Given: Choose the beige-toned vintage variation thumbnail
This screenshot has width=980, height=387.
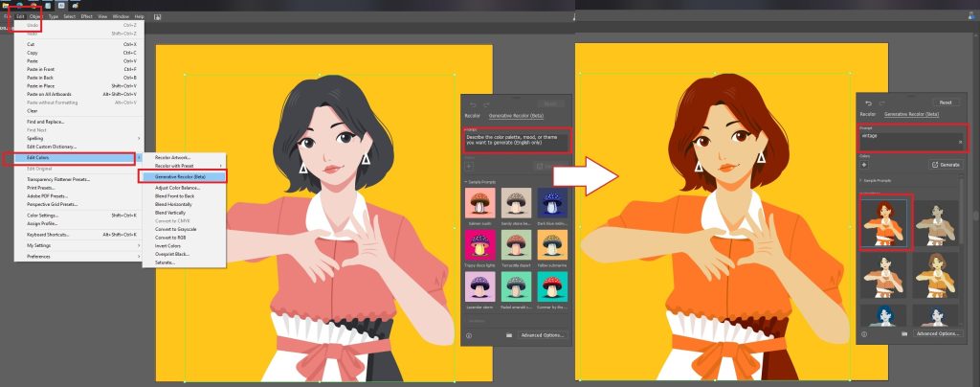Looking at the screenshot, I should pos(936,222).
